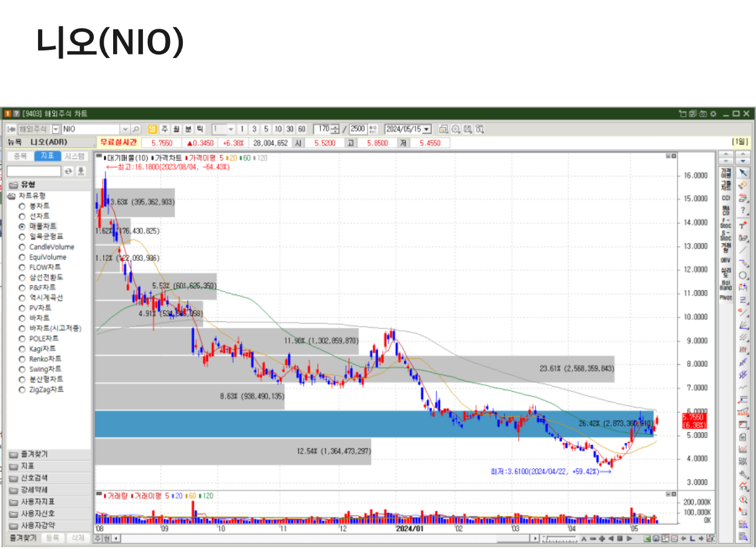Select the EquiVolume chart type
This screenshot has width=756, height=549.
coord(22,257)
